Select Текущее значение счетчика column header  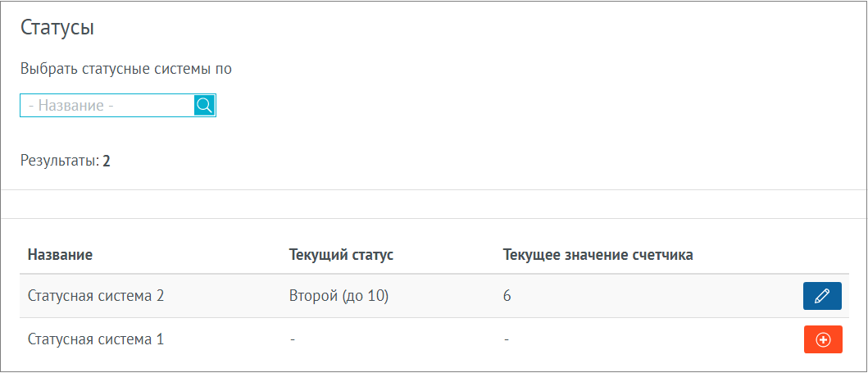[x=598, y=255]
